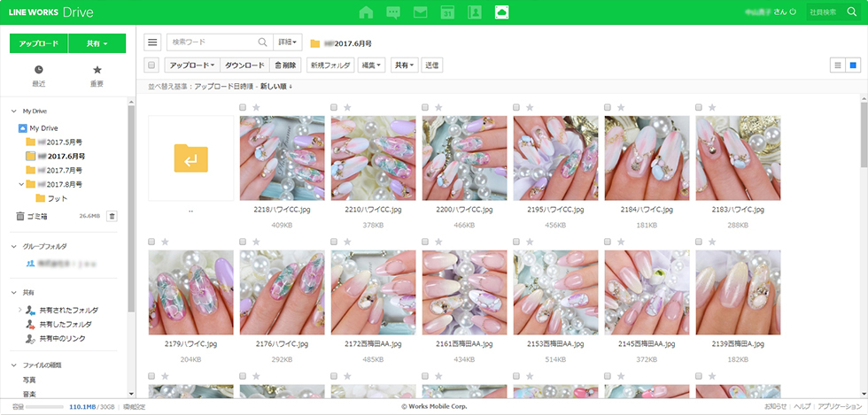Switch to thumbnail grid view icon
Viewport: 868px width, 415px height.
pos(853,65)
